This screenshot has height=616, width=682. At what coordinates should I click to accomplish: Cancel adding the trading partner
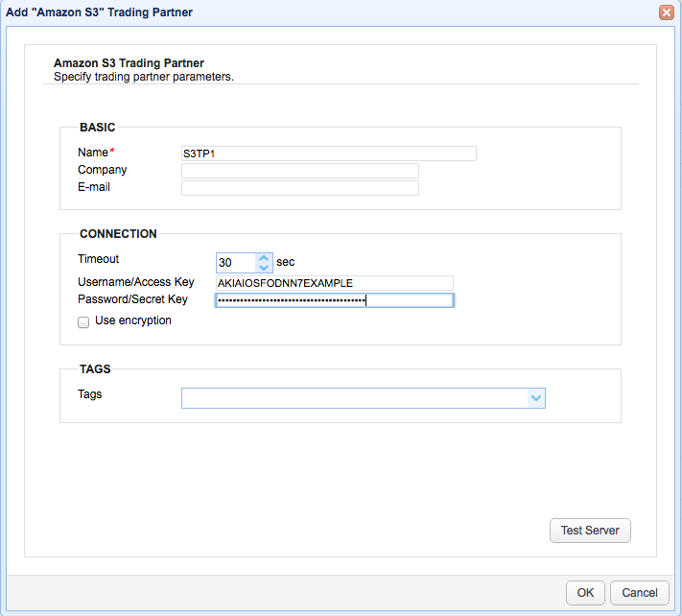(640, 593)
